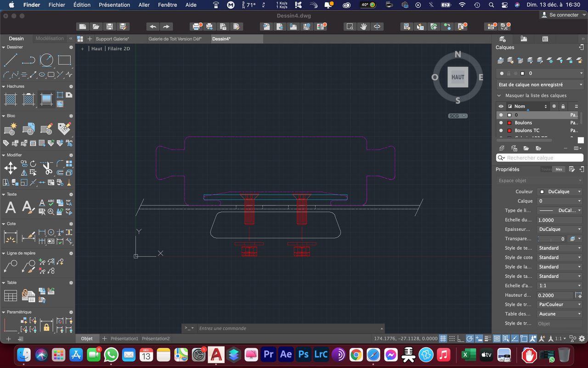Viewport: 588px width, 368px height.
Task: Click the Rechercher calque search field
Action: 540,158
